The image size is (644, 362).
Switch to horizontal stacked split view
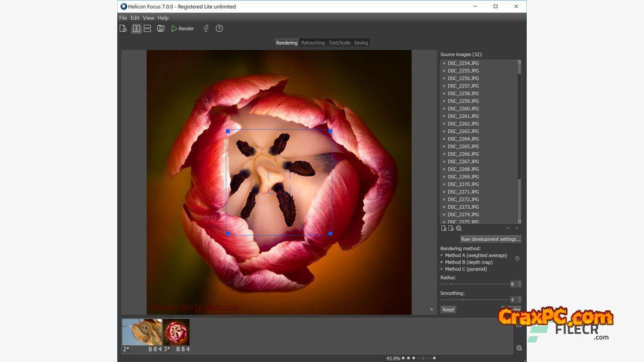[147, 29]
